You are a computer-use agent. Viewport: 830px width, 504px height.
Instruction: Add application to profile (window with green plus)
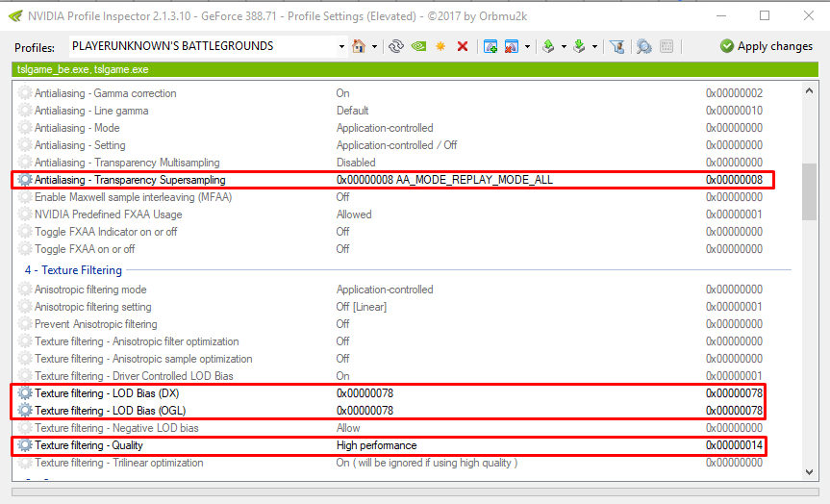point(490,46)
